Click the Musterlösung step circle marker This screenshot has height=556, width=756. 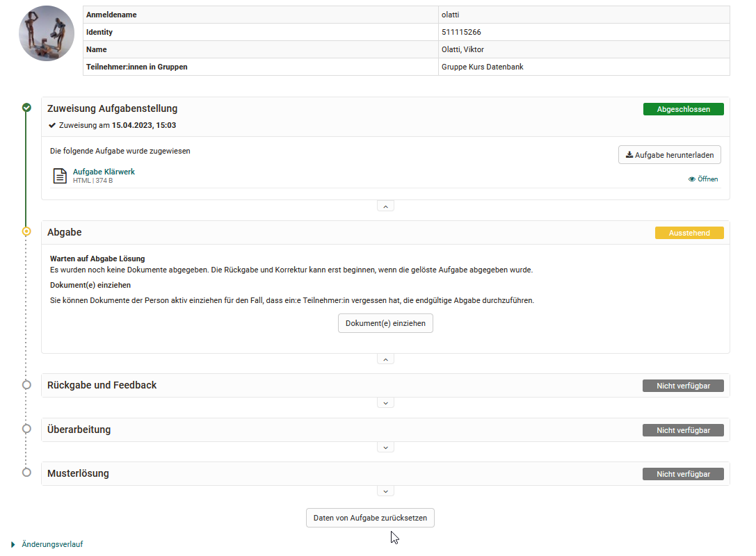(26, 473)
